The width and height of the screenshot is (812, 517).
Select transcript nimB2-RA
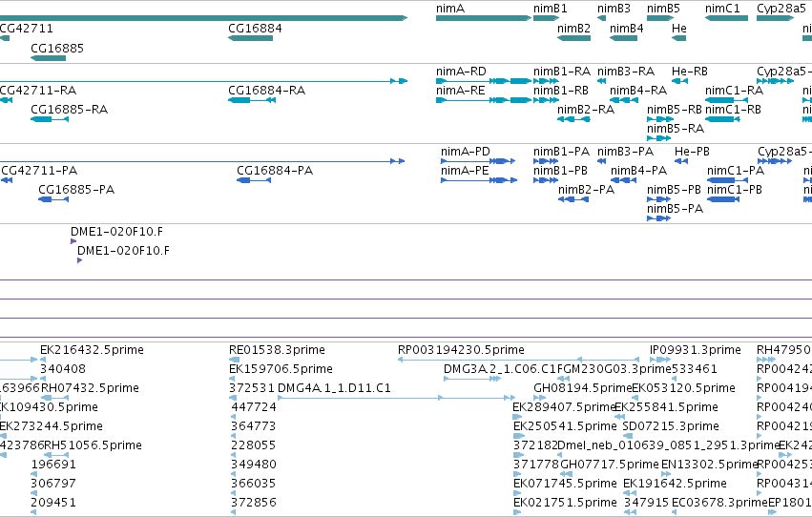click(573, 119)
